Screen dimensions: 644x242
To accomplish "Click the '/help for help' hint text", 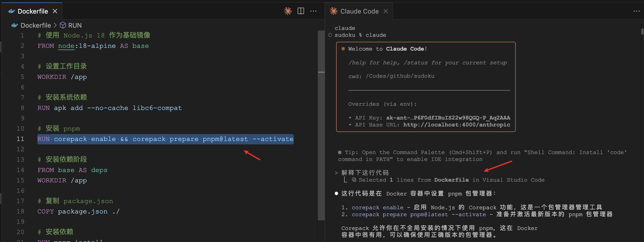I will tap(374, 63).
